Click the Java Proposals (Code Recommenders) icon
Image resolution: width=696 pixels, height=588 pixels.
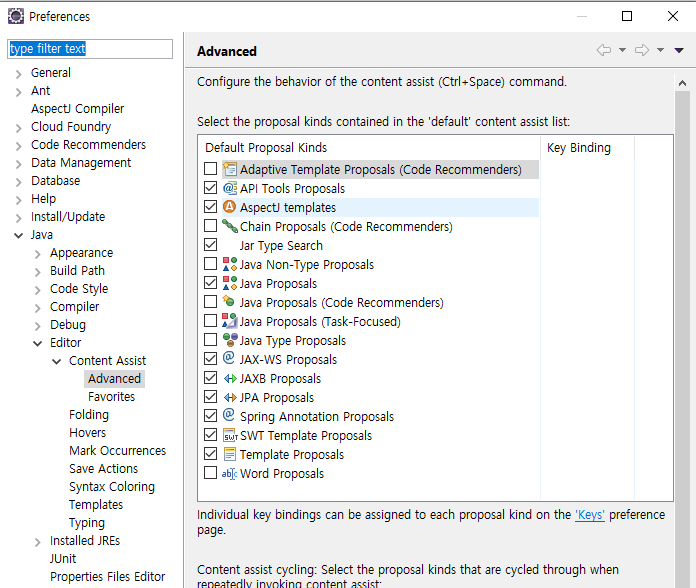[x=229, y=302]
